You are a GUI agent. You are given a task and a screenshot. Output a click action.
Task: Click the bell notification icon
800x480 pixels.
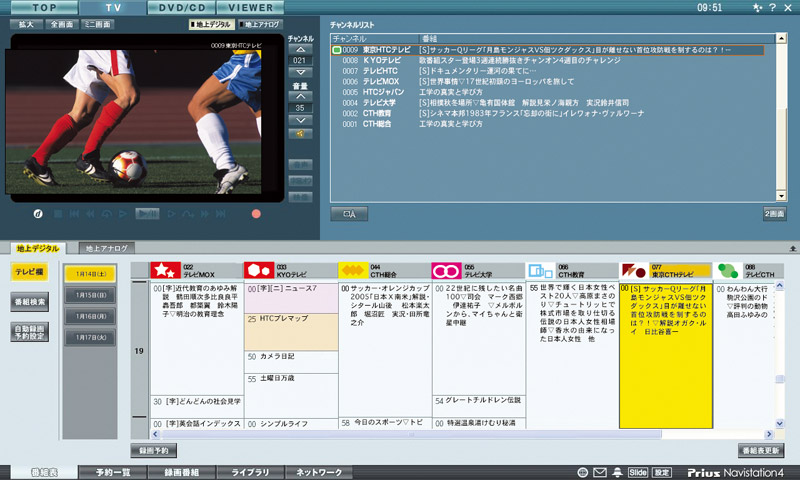(x=617, y=472)
